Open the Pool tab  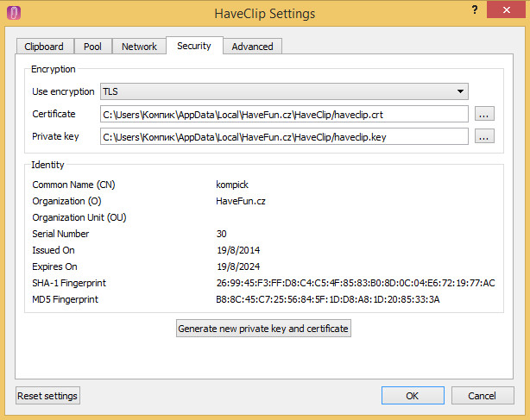click(92, 47)
